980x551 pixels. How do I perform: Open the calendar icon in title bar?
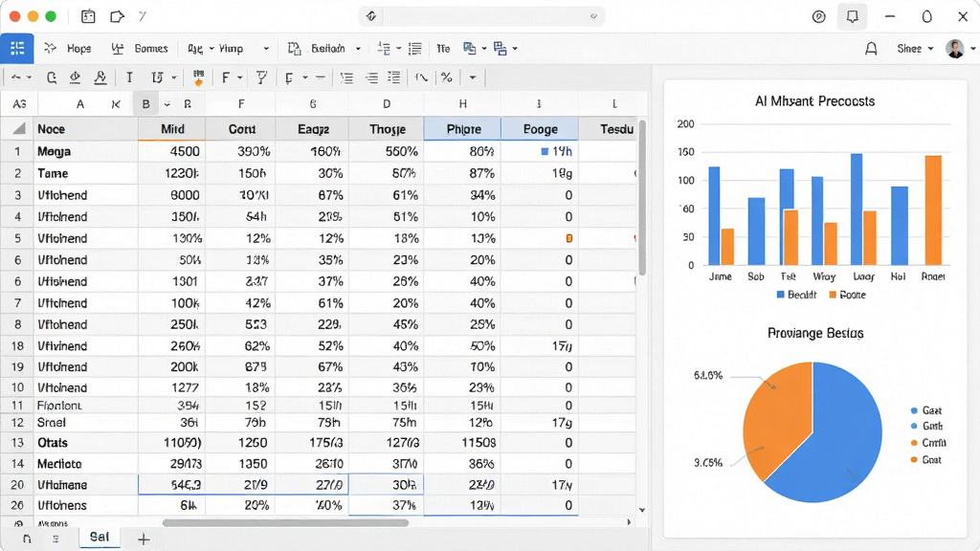pos(88,16)
